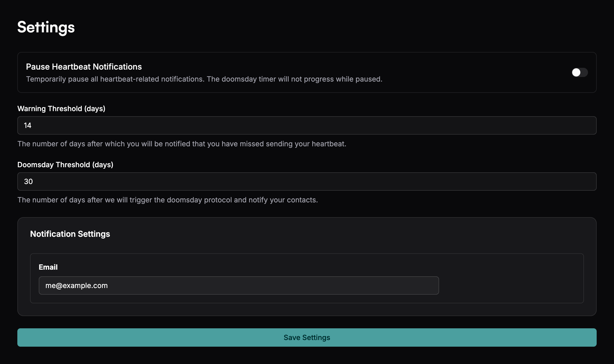Click the Doomsday Threshold input field
Screen dimensions: 614x364
(x=307, y=181)
